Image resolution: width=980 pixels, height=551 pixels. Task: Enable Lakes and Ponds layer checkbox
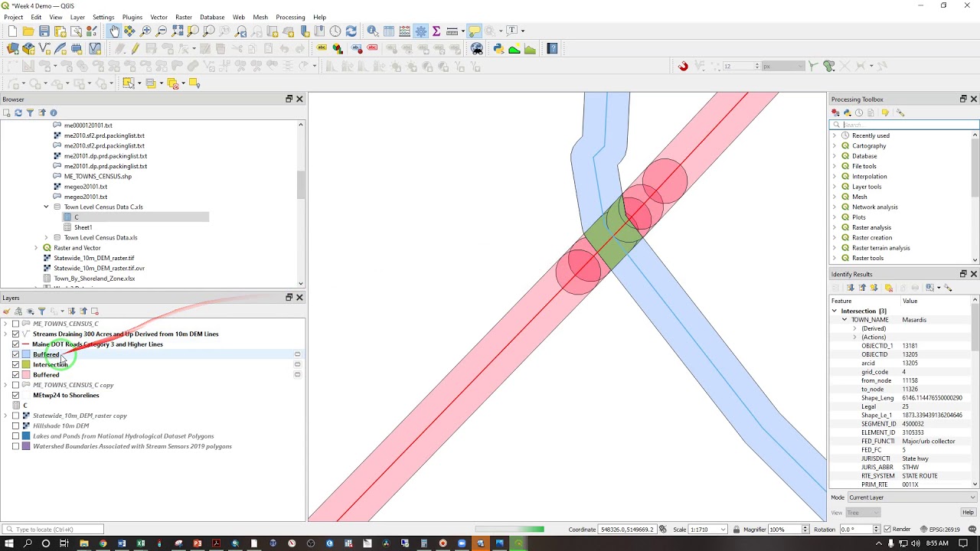coord(15,436)
